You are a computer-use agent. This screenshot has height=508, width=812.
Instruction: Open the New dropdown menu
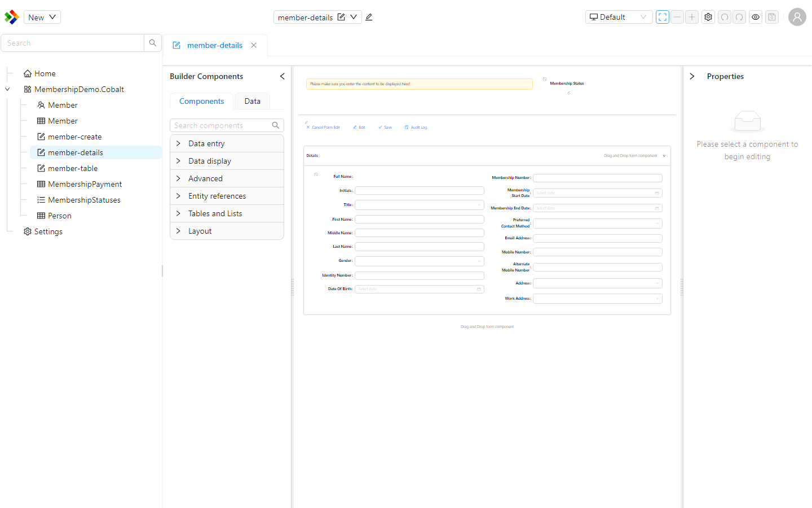(42, 17)
